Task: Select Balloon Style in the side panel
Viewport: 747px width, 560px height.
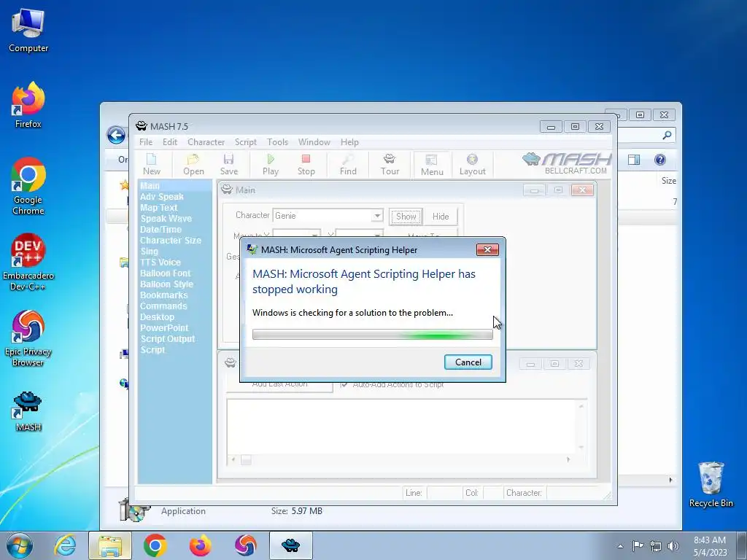Action: pos(166,284)
